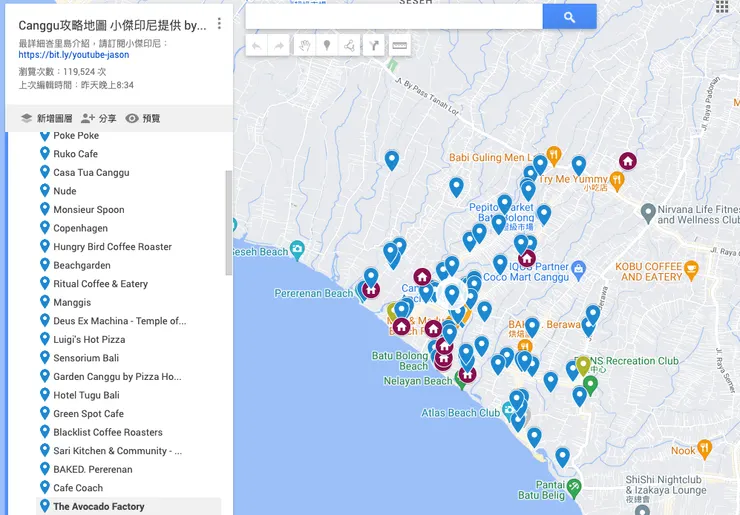The image size is (740, 515).
Task: Open the Google apps grid icon
Action: pos(722,6)
